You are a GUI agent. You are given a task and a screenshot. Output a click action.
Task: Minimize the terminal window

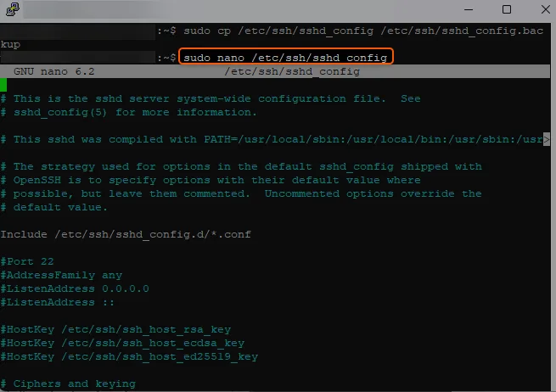click(469, 9)
